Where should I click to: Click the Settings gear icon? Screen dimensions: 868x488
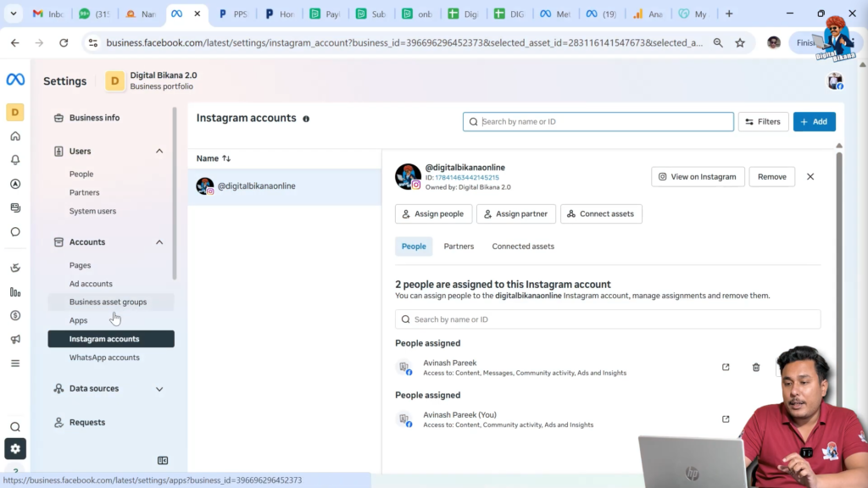pyautogui.click(x=15, y=449)
